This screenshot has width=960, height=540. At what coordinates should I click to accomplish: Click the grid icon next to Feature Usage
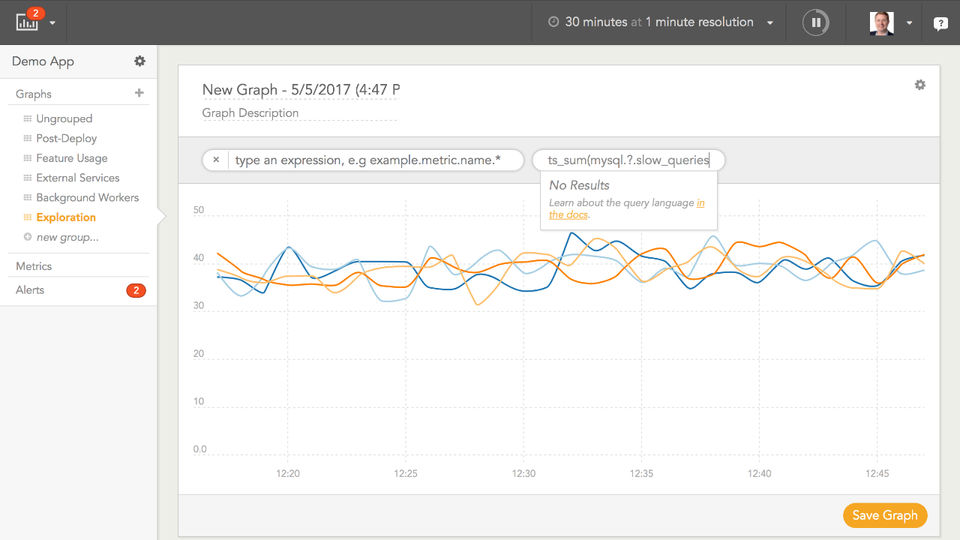coord(28,158)
